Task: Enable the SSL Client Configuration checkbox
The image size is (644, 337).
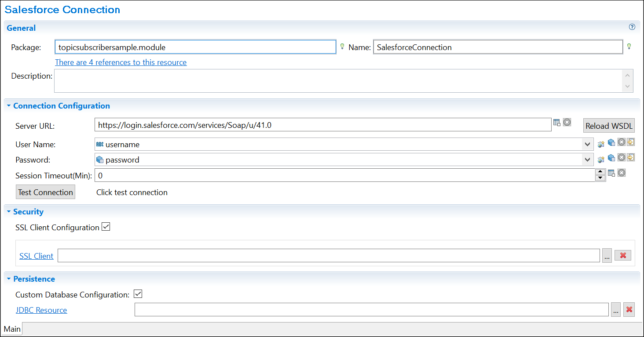Action: tap(106, 226)
